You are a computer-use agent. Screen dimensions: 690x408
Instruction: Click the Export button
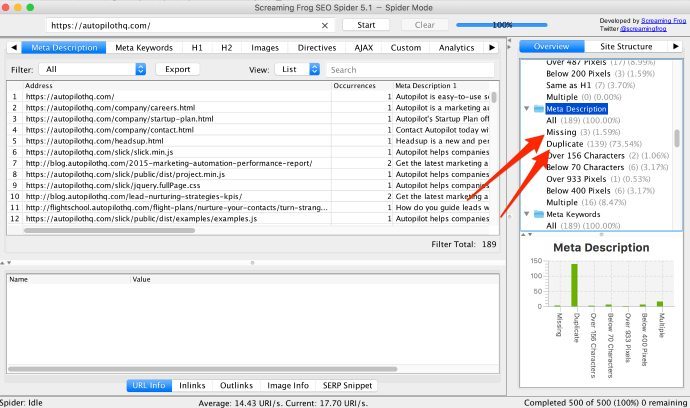pyautogui.click(x=178, y=69)
